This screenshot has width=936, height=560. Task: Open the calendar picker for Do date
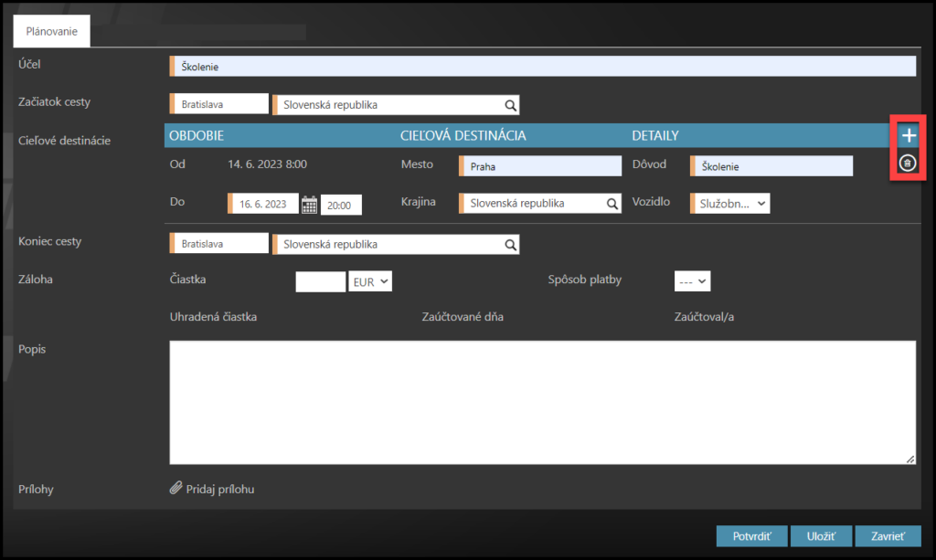click(309, 205)
